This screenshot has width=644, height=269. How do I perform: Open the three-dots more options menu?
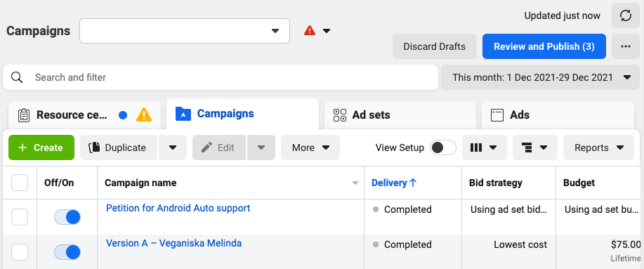(626, 46)
